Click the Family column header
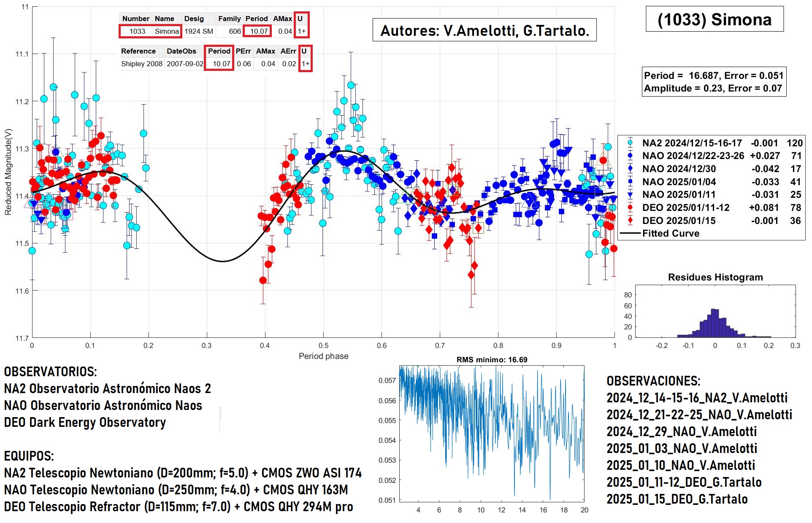This screenshot has height=523, width=812. [229, 19]
